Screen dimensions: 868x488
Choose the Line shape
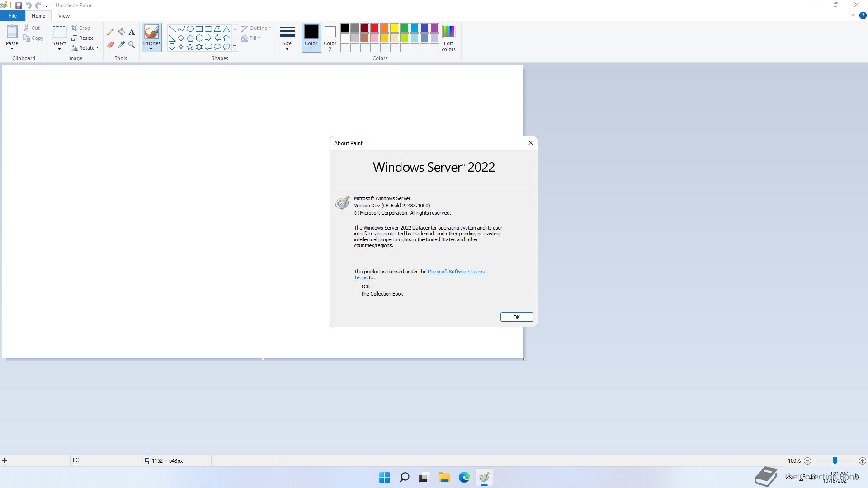pyautogui.click(x=172, y=29)
